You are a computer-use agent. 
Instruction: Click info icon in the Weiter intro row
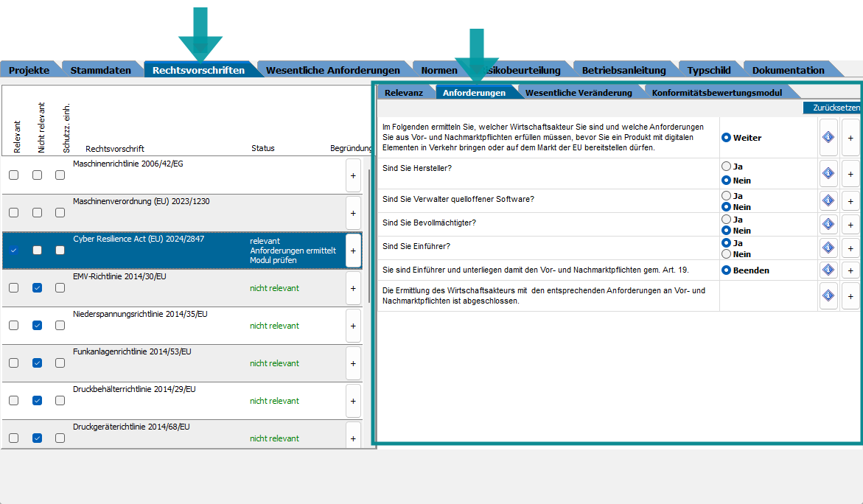(x=828, y=137)
